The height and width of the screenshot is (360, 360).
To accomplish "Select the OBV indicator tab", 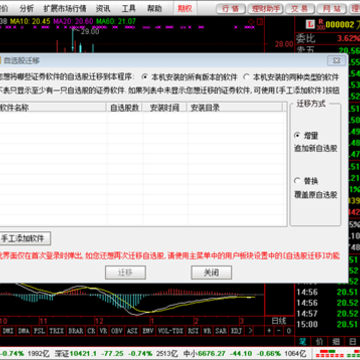I will [117, 331].
